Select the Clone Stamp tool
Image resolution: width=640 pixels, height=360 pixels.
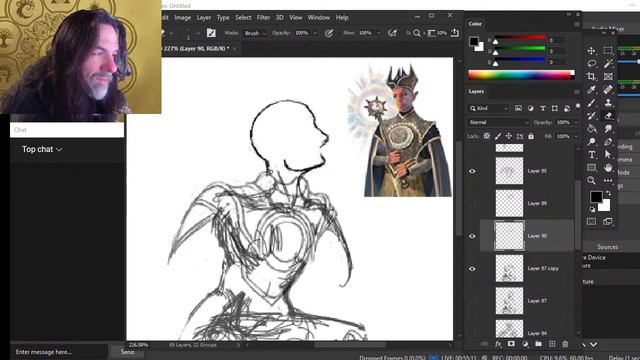[x=608, y=102]
